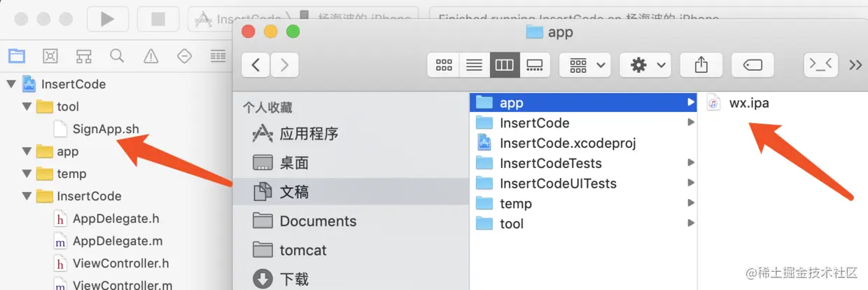Switch Finder to list view
The height and width of the screenshot is (290, 868).
(475, 65)
